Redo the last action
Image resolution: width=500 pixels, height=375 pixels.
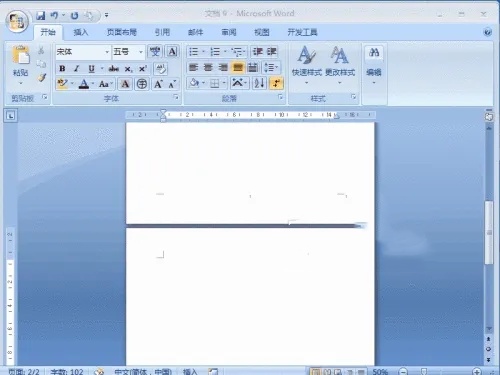coord(75,15)
